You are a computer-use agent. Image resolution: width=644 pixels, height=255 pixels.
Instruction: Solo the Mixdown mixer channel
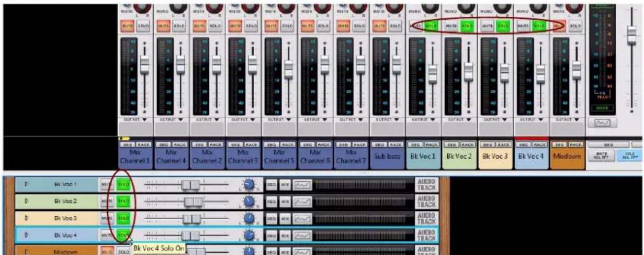[575, 25]
